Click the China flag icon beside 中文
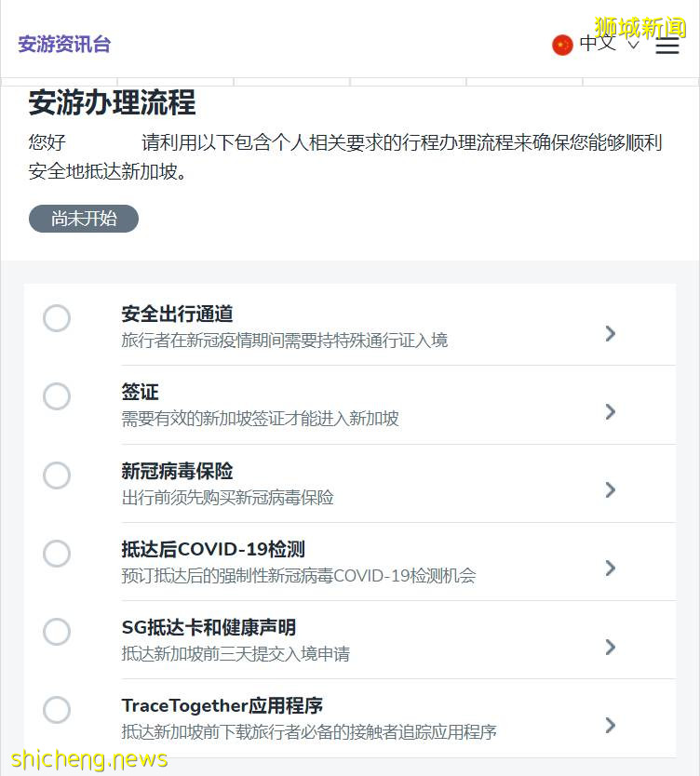 coord(561,44)
